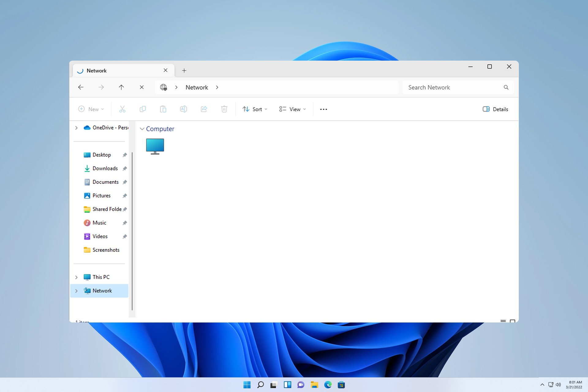The width and height of the screenshot is (588, 392).
Task: Click the Back navigation button
Action: [81, 87]
